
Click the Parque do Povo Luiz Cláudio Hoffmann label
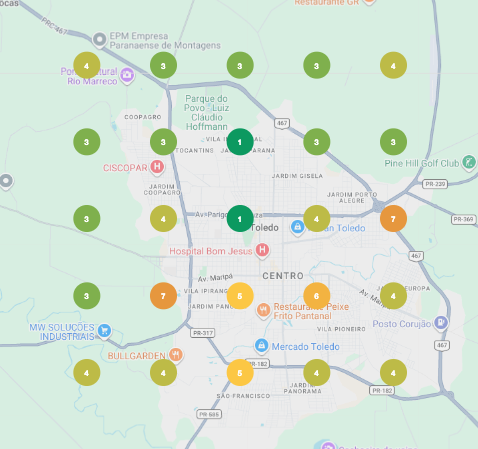[x=206, y=113]
